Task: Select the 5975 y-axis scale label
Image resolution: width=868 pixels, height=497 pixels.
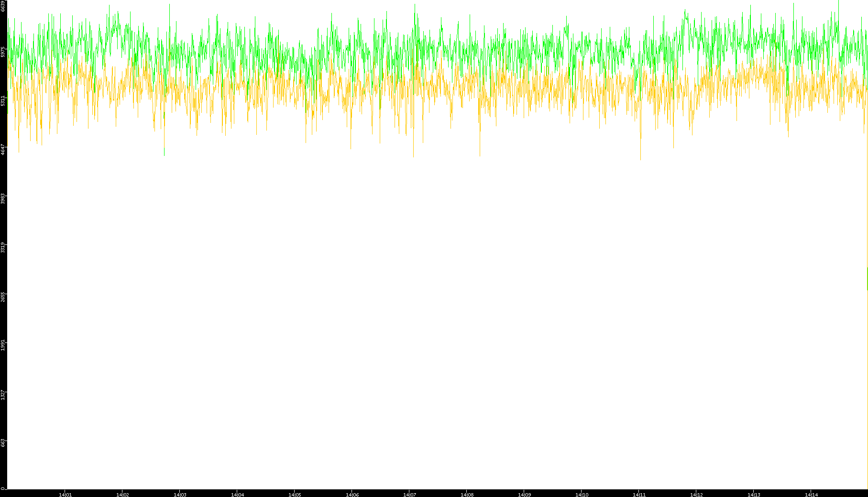Action: 3,52
